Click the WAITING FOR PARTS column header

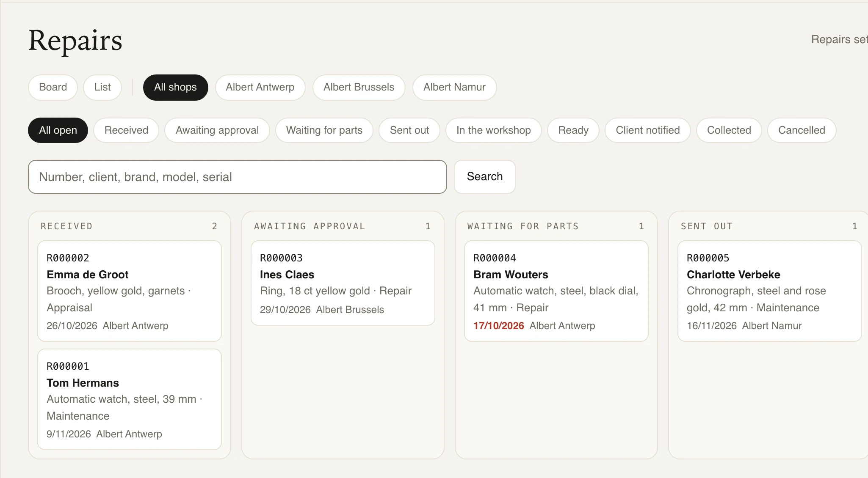click(523, 226)
